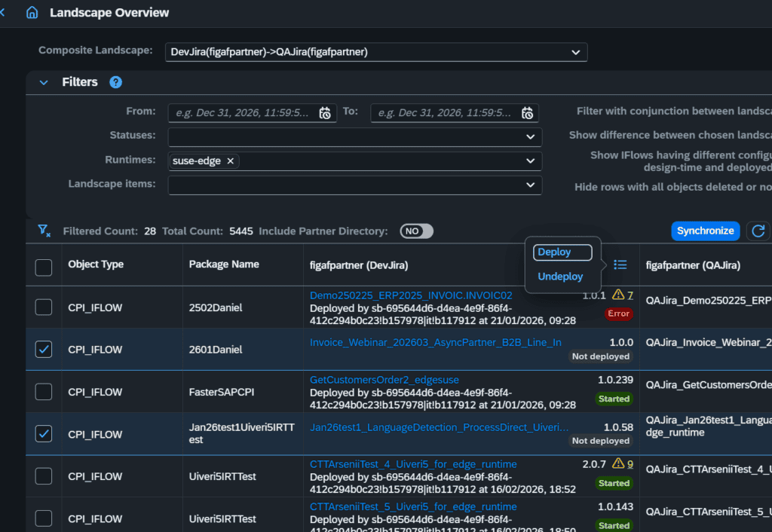Open the Demo250225_ERP2025_INVOIC.INVOIC02 link
This screenshot has height=532, width=772.
[411, 295]
